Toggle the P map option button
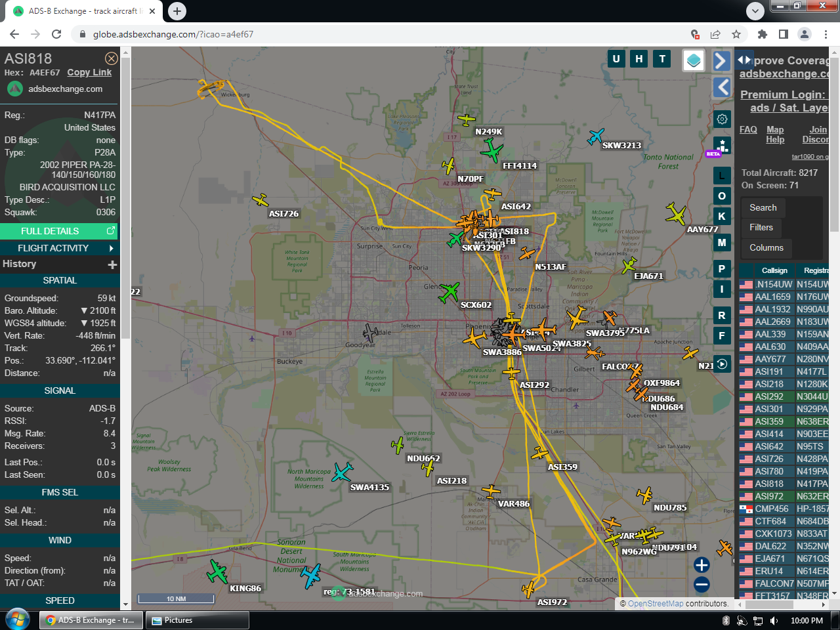Screen dimensions: 840x630 click(722, 268)
